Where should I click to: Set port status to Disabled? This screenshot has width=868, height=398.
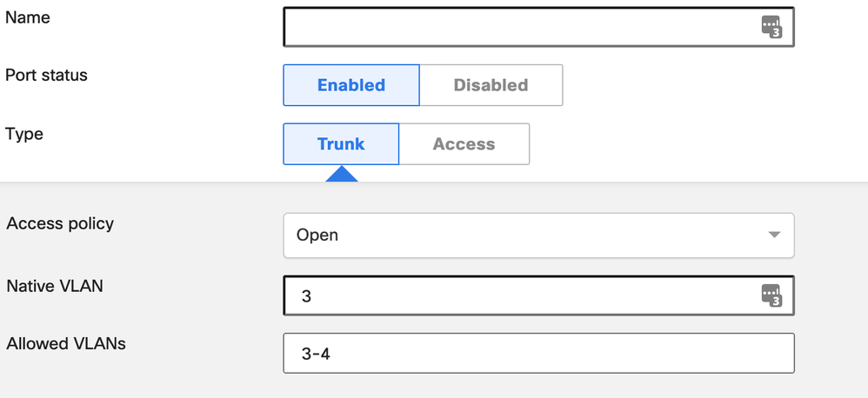pyautogui.click(x=491, y=85)
